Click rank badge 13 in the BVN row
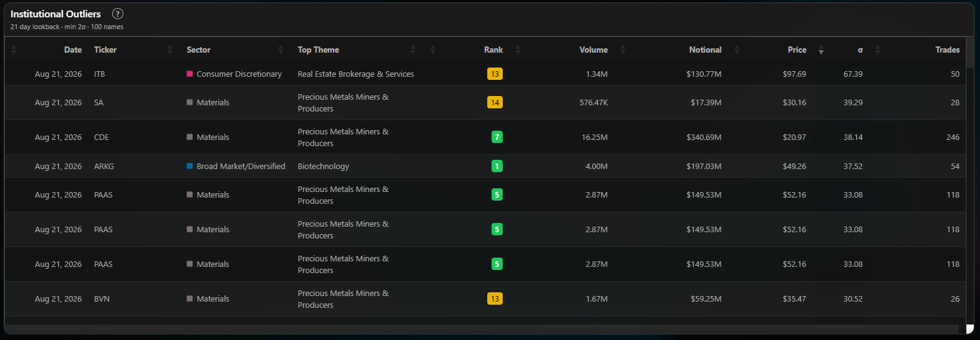The width and height of the screenshot is (980, 340). tap(495, 299)
